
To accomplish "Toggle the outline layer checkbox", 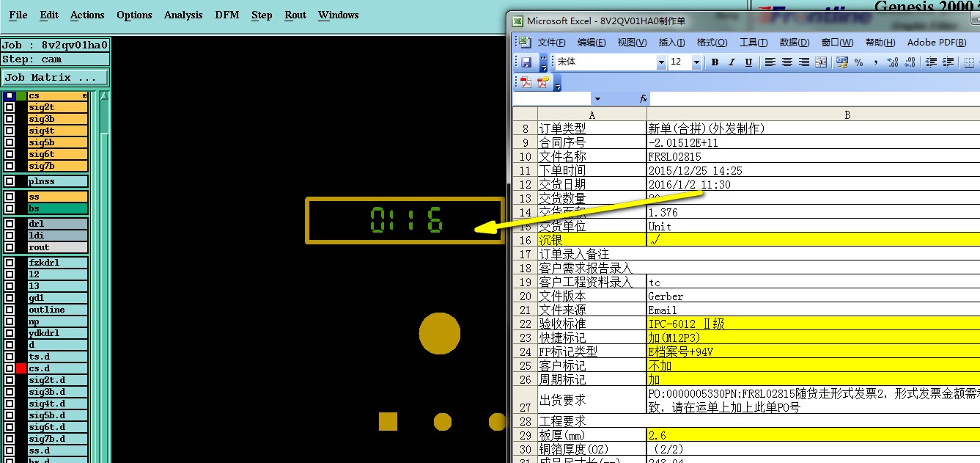I will pyautogui.click(x=9, y=310).
